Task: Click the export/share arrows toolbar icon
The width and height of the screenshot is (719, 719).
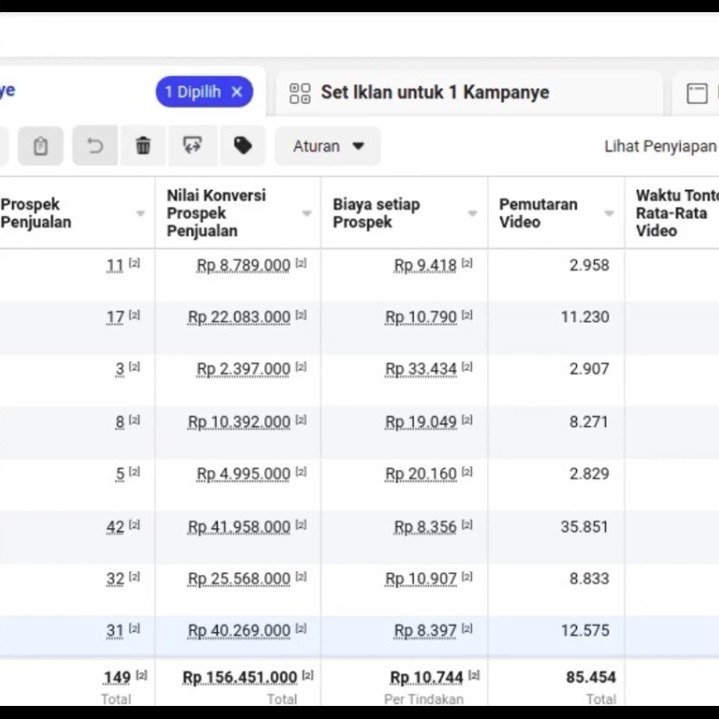Action: (193, 146)
